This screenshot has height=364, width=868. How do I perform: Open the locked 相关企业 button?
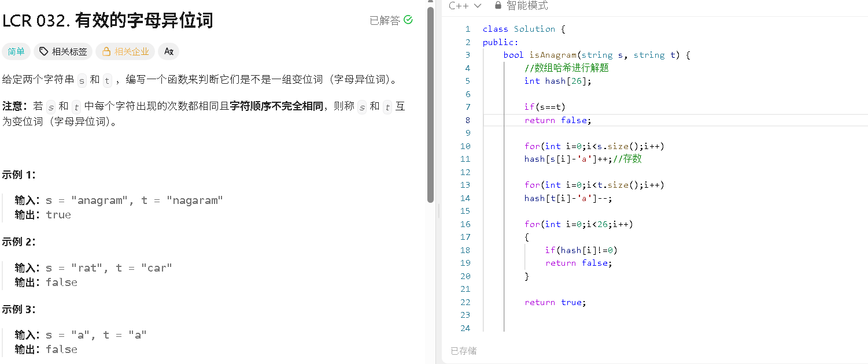125,51
